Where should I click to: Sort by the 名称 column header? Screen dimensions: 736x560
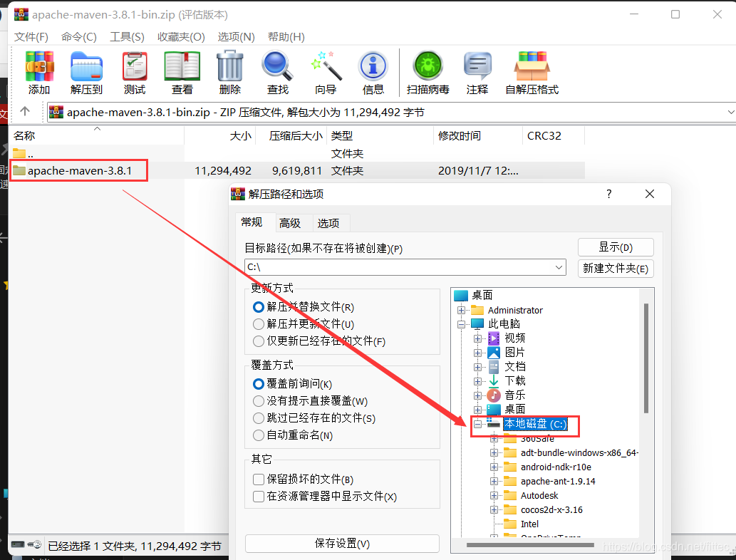coord(96,135)
